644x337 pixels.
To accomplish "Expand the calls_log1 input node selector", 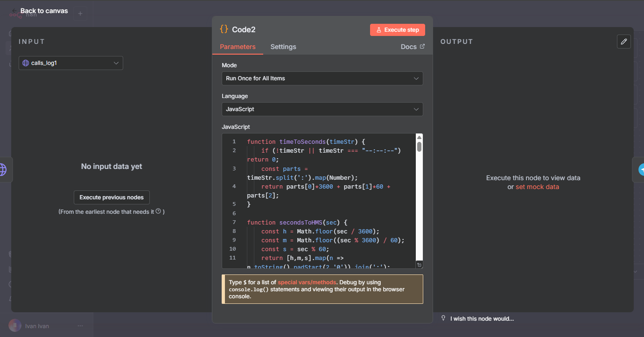I will tap(71, 63).
